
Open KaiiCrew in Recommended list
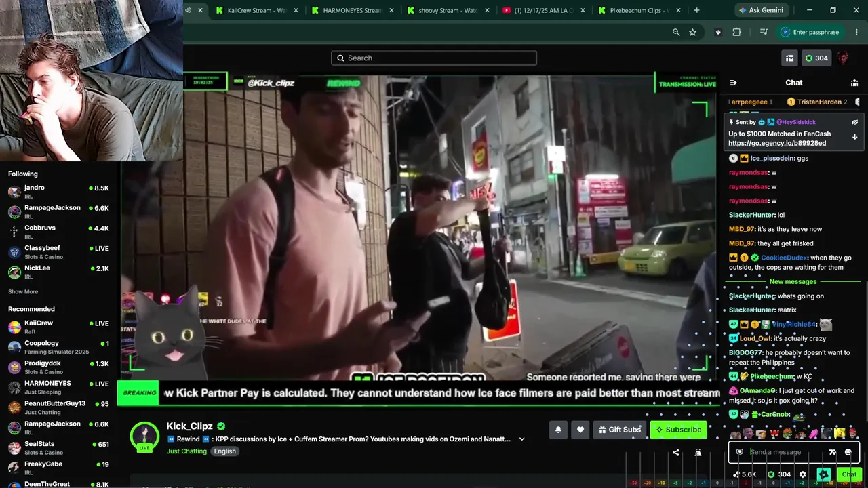(58, 327)
